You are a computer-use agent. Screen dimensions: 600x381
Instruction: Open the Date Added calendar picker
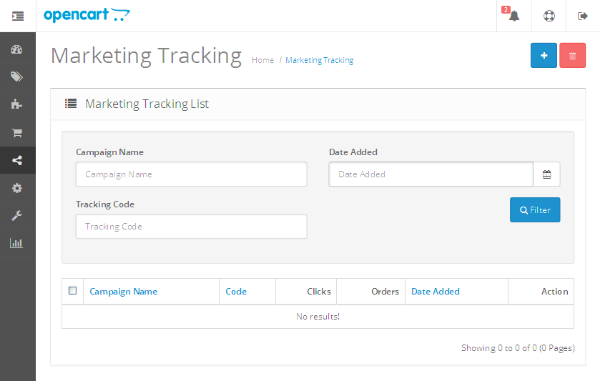[547, 174]
